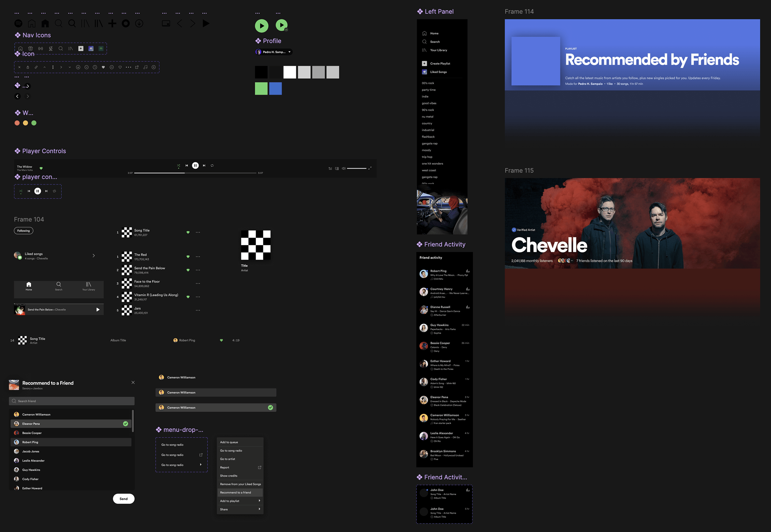
Task: Select the green color swatch
Action: point(261,89)
